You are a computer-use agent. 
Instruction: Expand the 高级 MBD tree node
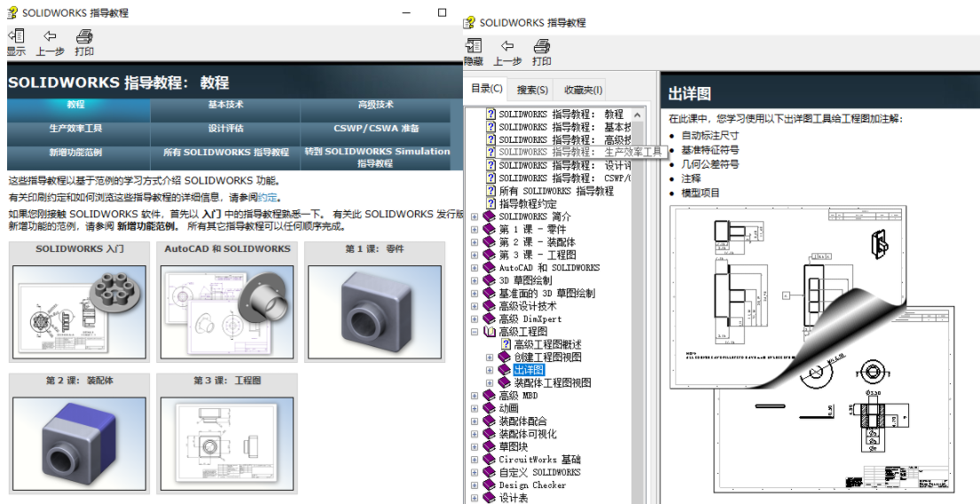click(474, 396)
